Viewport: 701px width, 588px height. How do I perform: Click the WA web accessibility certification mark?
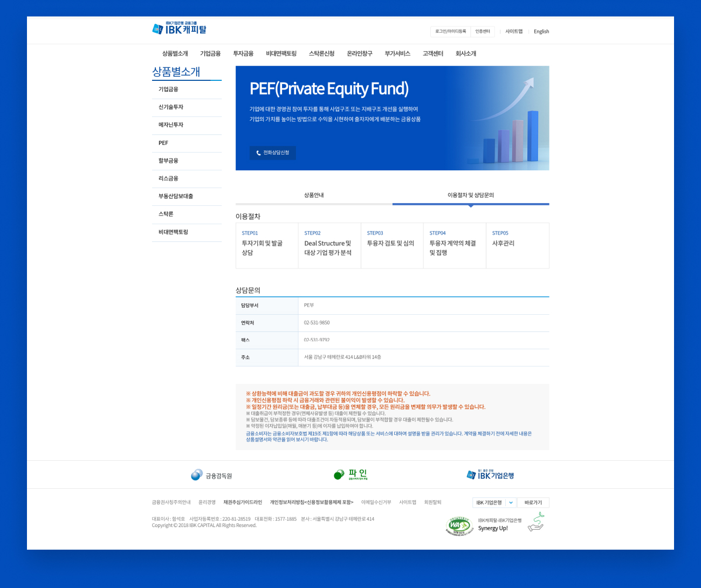[x=459, y=525]
